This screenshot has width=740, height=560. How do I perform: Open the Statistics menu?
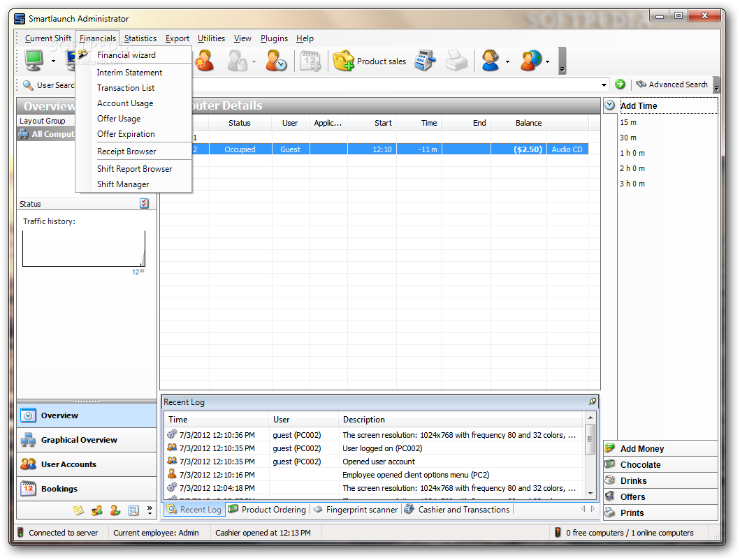click(x=140, y=38)
